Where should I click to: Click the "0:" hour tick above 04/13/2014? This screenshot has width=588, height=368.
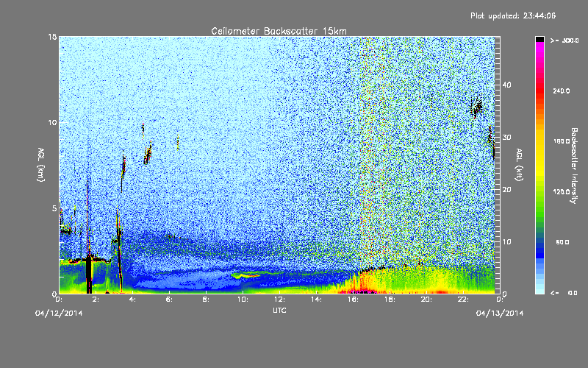coord(500,300)
